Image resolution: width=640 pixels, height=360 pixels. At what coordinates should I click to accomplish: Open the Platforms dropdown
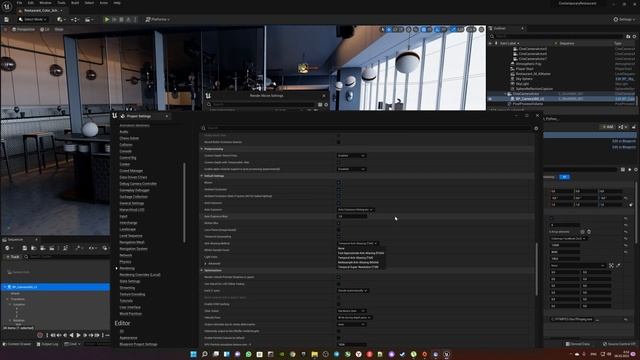point(158,19)
